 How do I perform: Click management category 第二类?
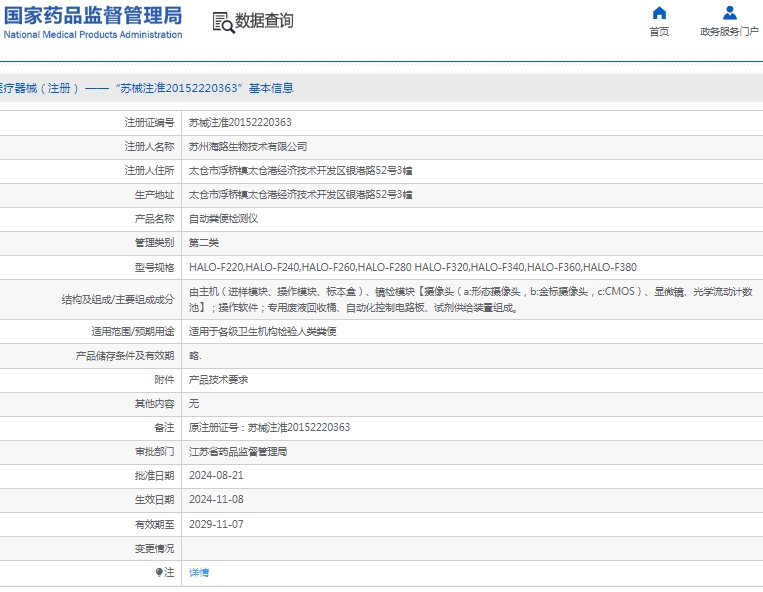203,243
